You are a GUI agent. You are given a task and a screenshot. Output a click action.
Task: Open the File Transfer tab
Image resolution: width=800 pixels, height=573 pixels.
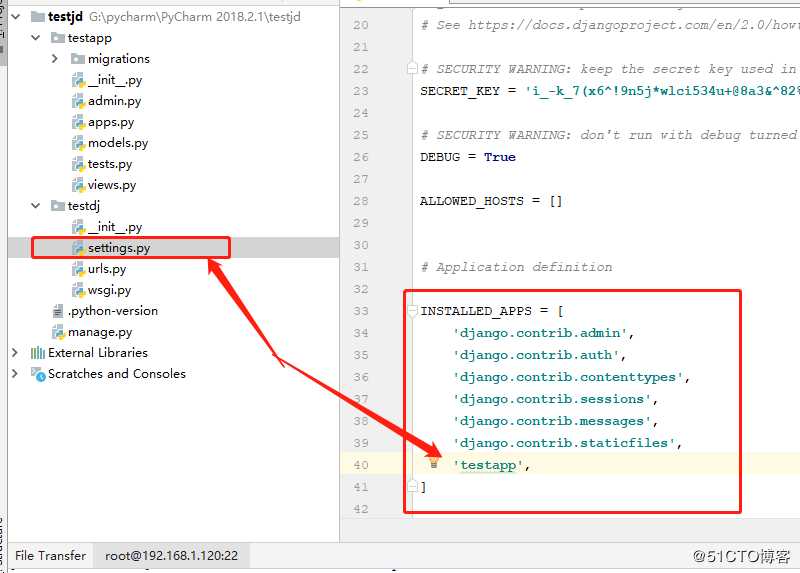[51, 555]
